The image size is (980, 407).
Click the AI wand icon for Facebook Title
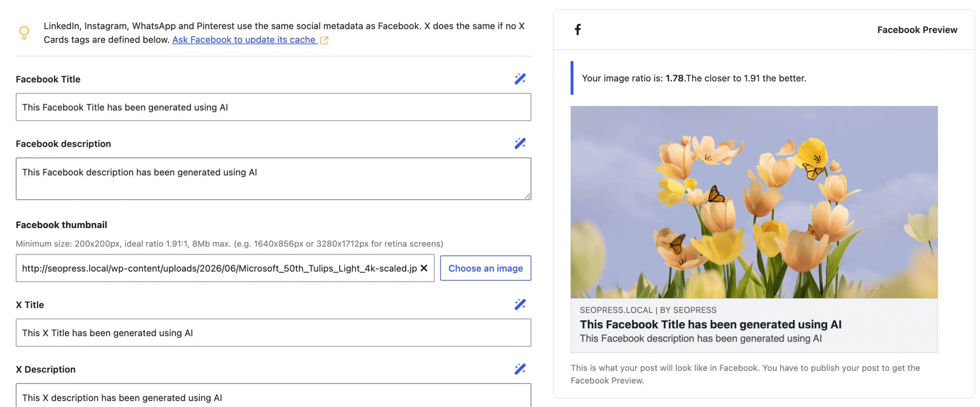tap(520, 79)
